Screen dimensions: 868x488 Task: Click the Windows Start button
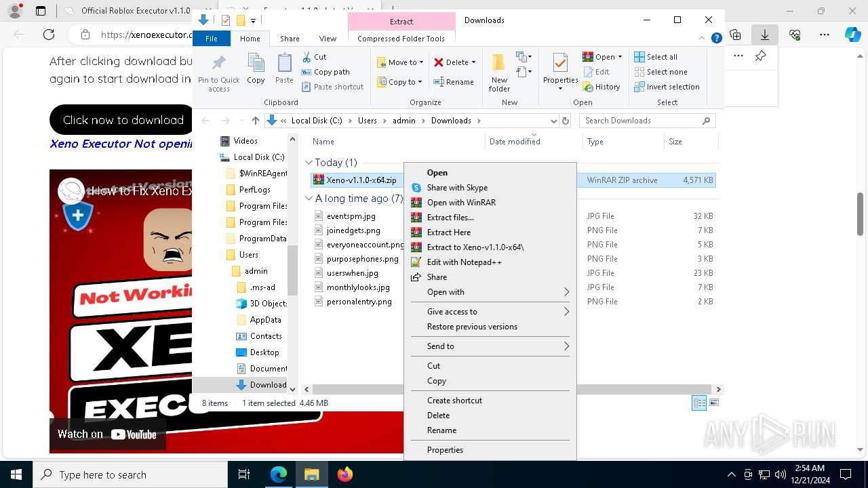(x=16, y=474)
